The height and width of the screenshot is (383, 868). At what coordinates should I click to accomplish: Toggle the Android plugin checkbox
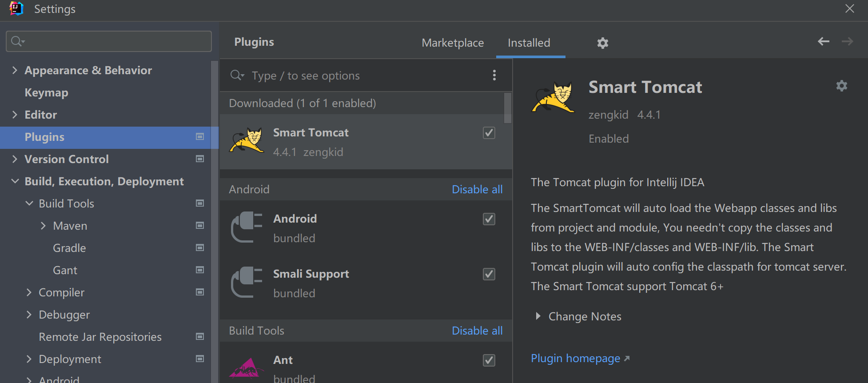point(489,219)
